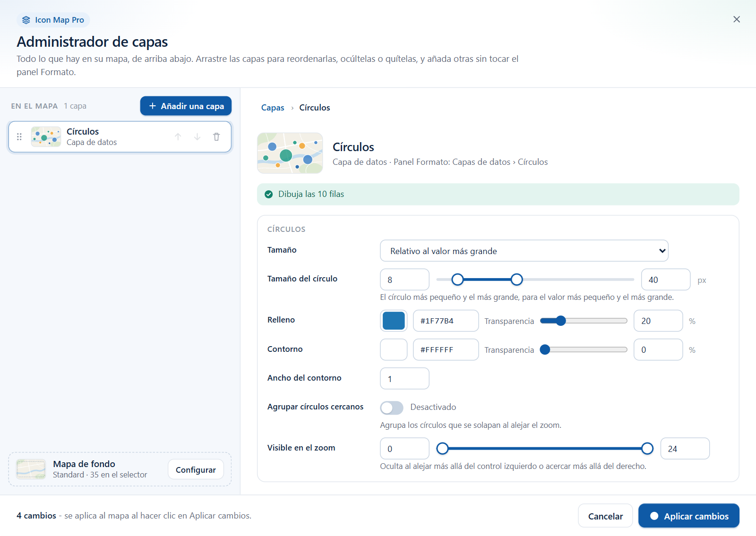Click the drag handle of the Círculos layer

[x=19, y=137]
